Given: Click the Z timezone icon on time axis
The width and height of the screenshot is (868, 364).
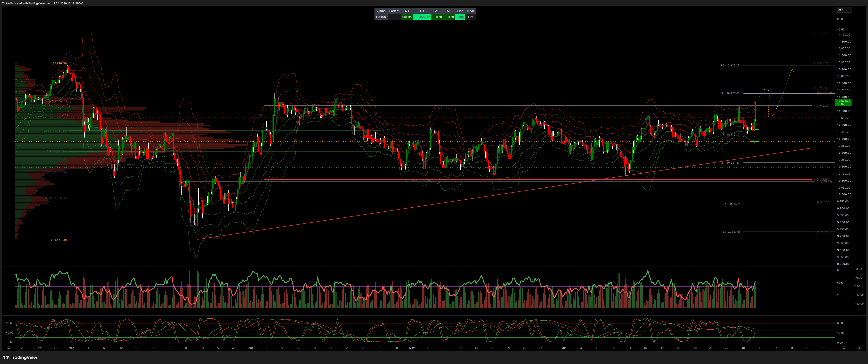Looking at the screenshot, I should 9,348.
